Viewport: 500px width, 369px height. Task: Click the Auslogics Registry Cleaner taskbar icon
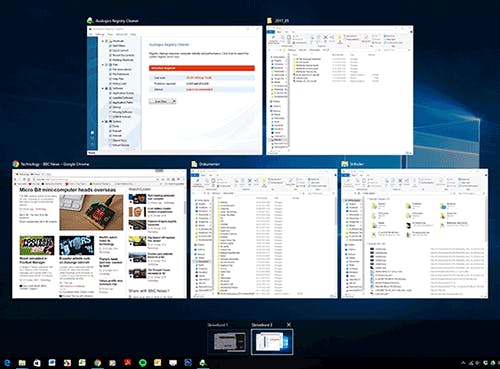point(202,363)
